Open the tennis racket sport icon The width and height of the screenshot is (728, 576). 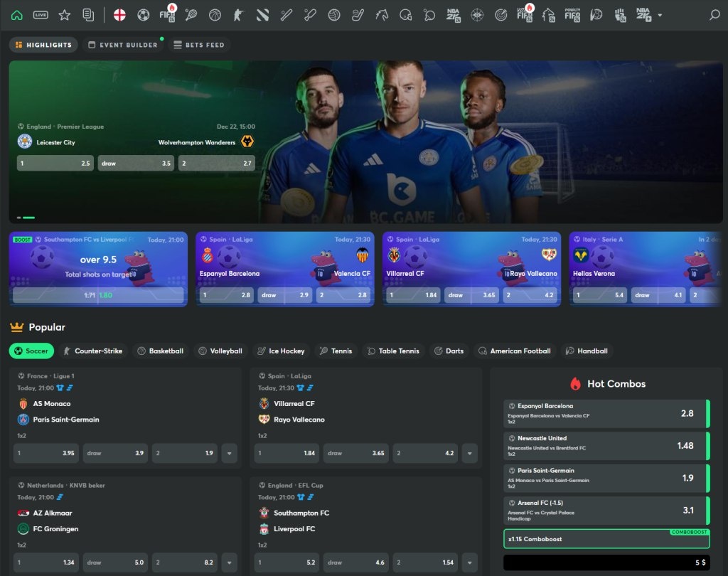tap(191, 15)
